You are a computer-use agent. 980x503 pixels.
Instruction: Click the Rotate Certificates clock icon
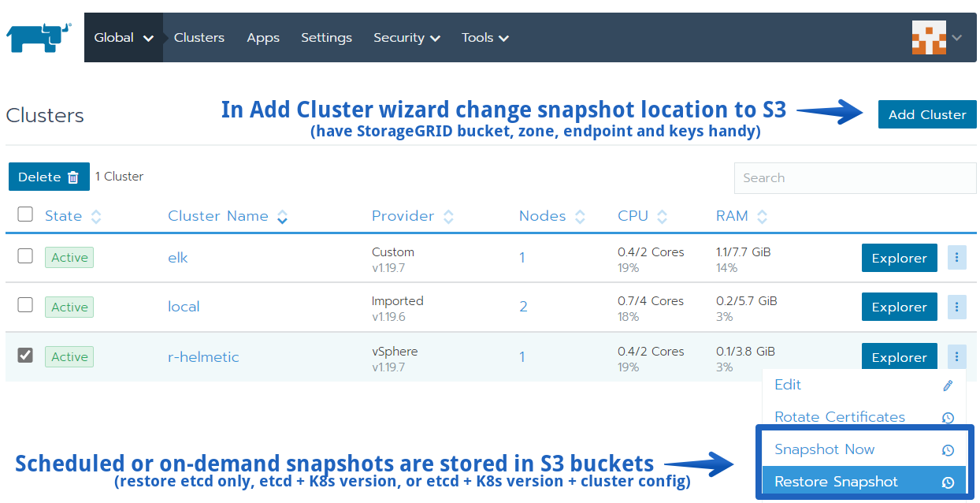click(948, 418)
